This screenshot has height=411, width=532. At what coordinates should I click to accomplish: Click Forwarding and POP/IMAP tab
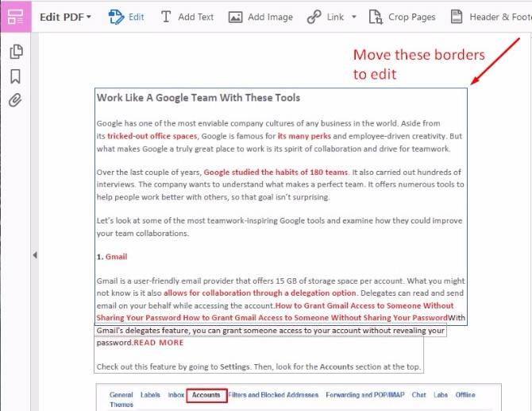pos(365,394)
